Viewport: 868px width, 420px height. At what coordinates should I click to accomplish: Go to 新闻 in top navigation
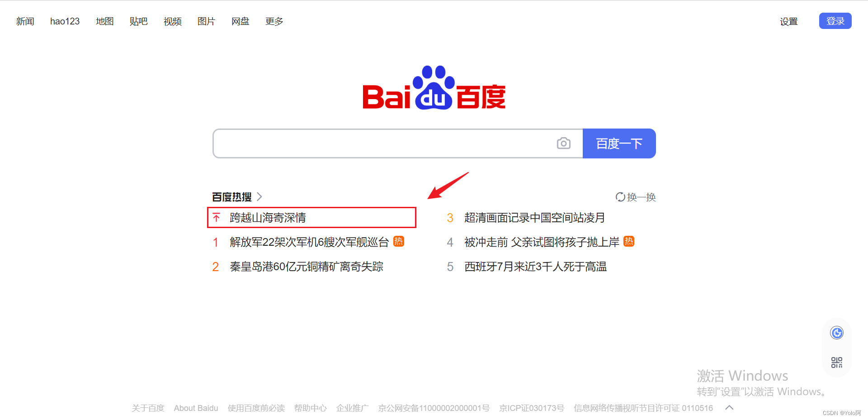[x=25, y=21]
